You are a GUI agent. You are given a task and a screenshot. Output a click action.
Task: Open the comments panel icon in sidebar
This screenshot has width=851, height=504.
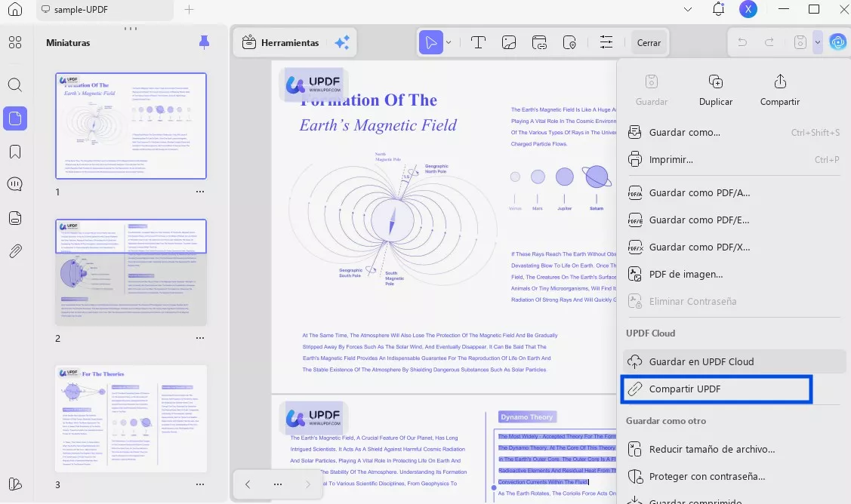[15, 184]
